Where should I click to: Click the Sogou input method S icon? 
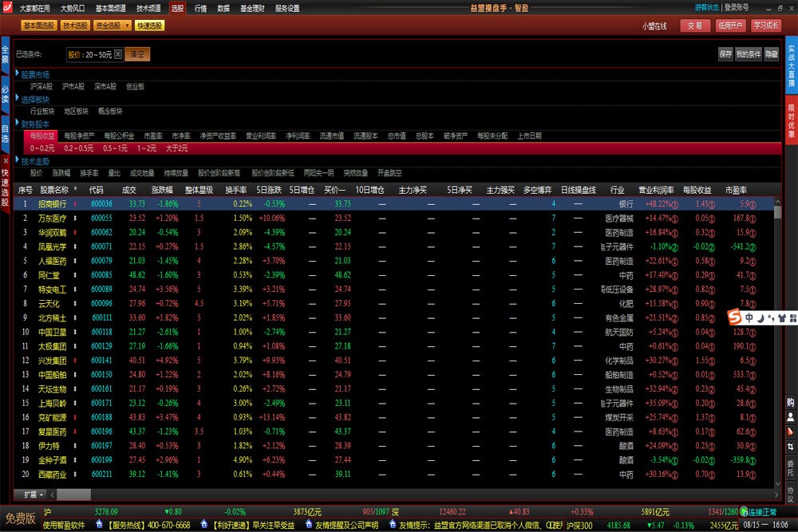click(734, 317)
